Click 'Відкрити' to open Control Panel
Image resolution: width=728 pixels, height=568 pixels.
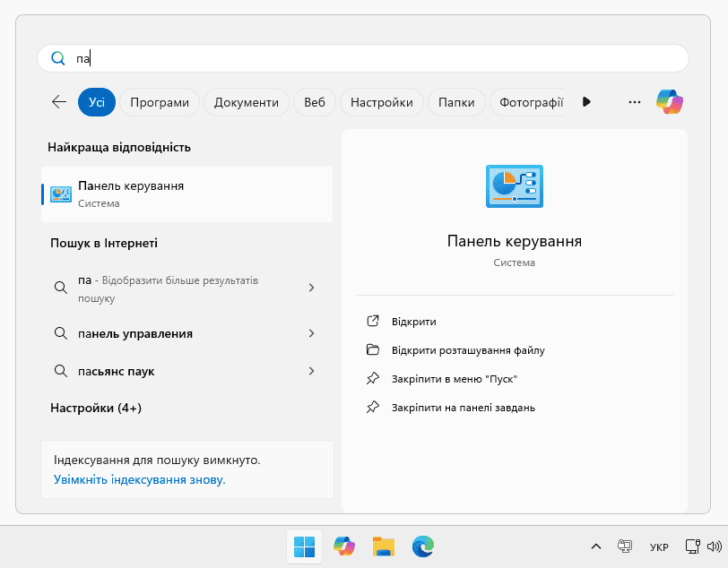coord(413,322)
